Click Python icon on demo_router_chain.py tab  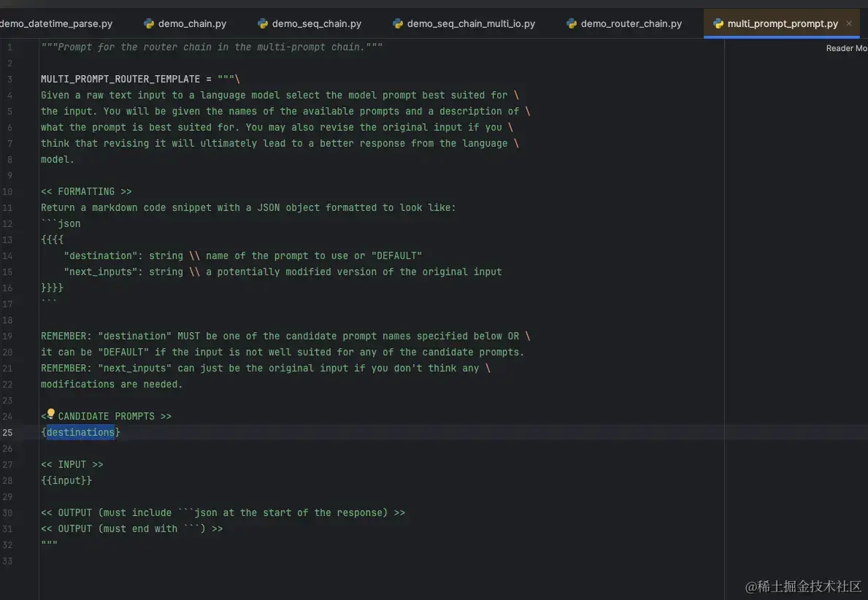pyautogui.click(x=572, y=24)
